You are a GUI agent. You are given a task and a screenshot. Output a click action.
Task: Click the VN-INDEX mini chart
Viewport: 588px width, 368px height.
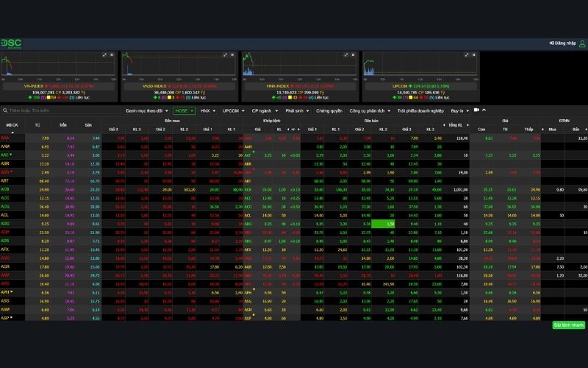(59, 66)
